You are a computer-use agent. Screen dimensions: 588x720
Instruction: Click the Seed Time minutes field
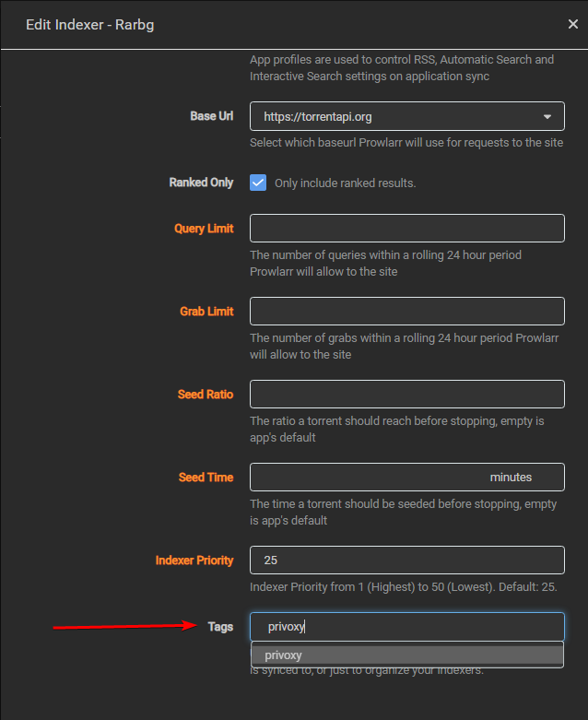coord(369,477)
